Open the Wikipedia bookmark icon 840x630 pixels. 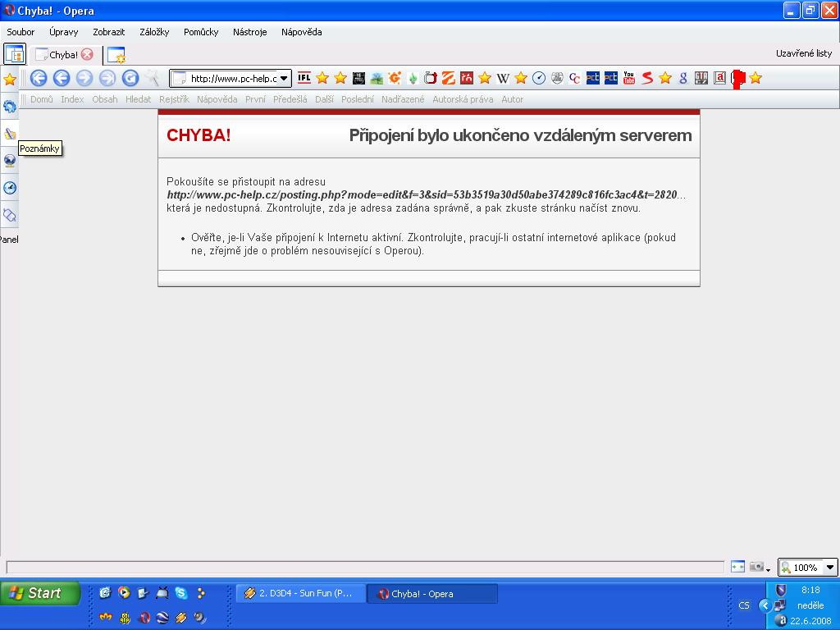point(503,78)
